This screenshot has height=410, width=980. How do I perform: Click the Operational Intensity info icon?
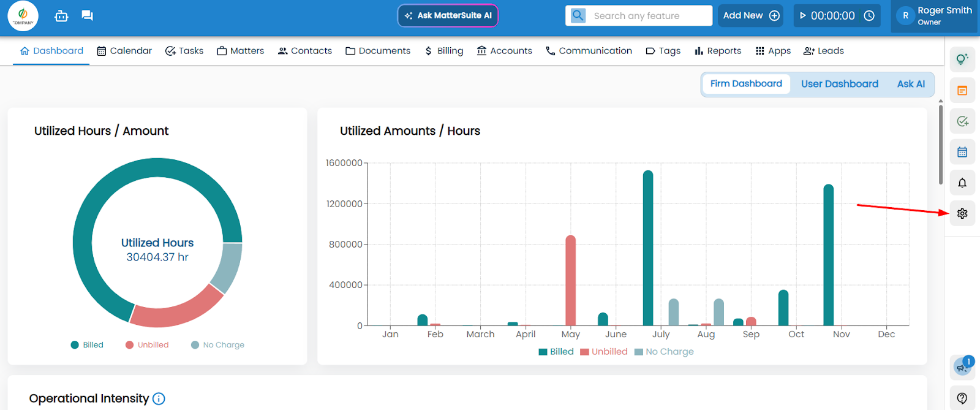coord(159,399)
